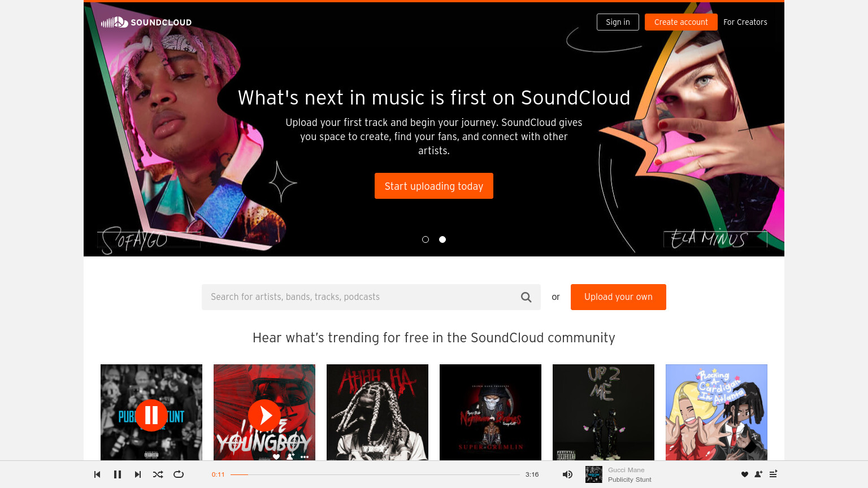868x488 pixels.
Task: Follow Gucci Mane from player bar
Action: coord(758,474)
